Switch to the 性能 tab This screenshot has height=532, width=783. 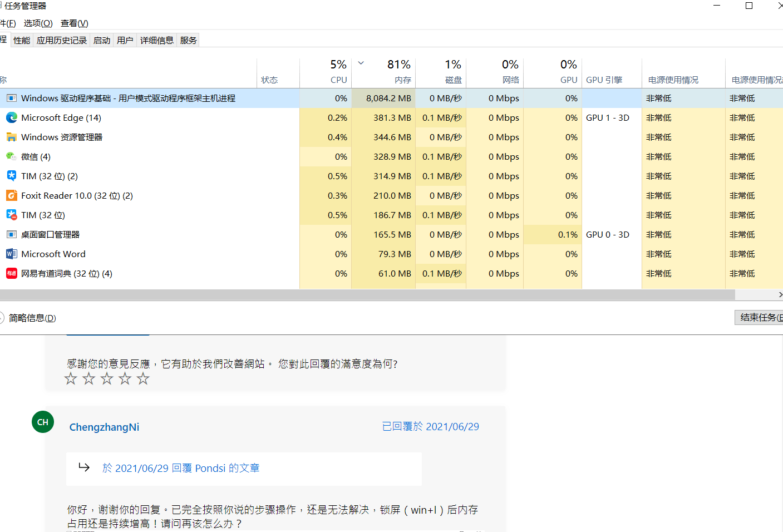pos(22,41)
